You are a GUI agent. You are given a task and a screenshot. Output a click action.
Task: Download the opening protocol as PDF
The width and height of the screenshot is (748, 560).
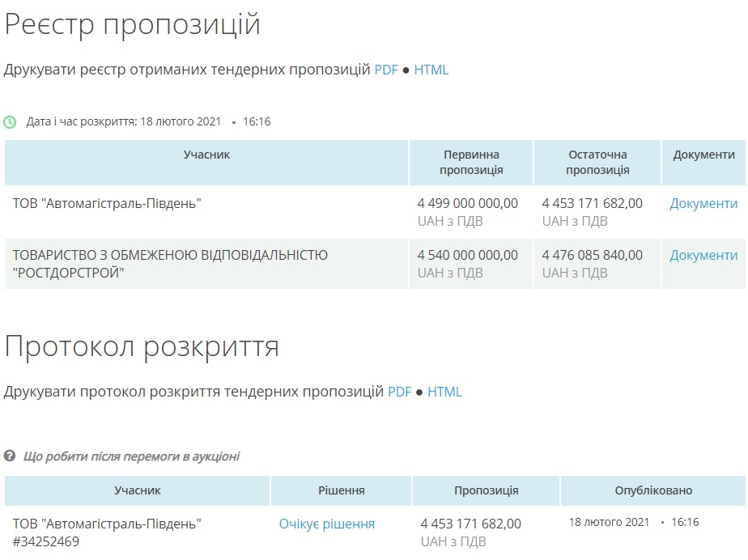click(x=400, y=392)
